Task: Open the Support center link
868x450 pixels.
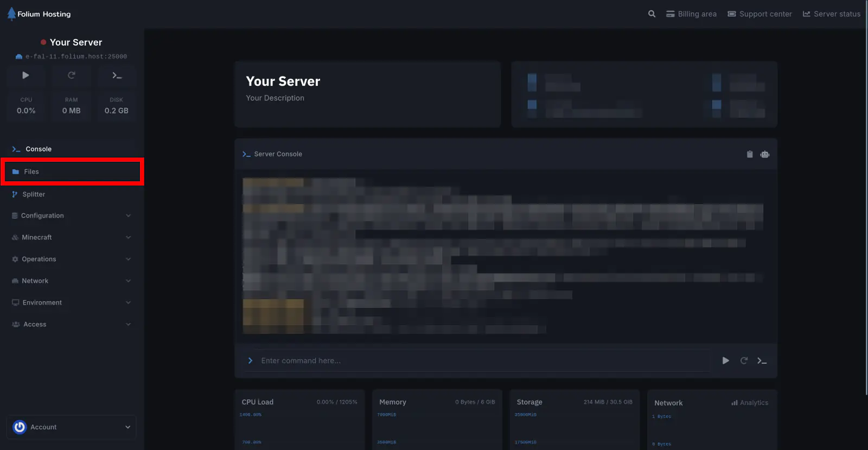Action: tap(759, 14)
